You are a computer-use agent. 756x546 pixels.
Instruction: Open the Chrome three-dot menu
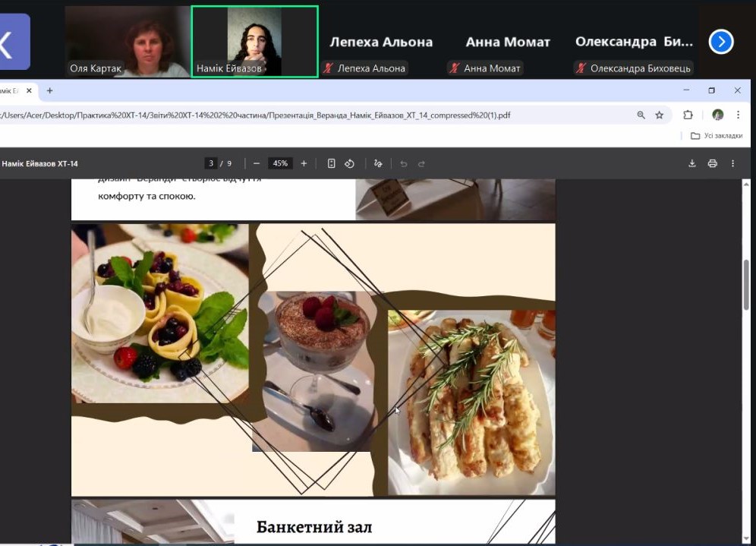[739, 115]
